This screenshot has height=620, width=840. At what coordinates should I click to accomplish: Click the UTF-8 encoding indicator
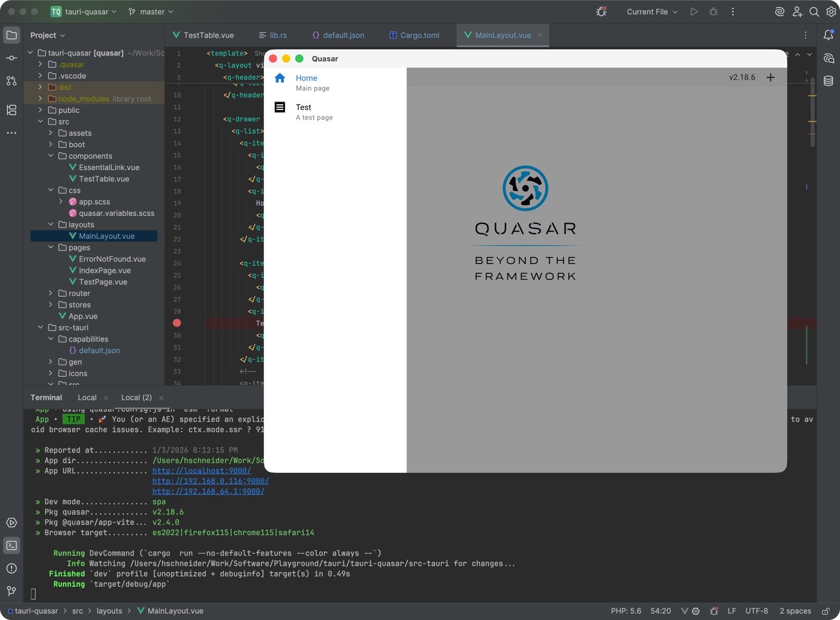pos(756,611)
